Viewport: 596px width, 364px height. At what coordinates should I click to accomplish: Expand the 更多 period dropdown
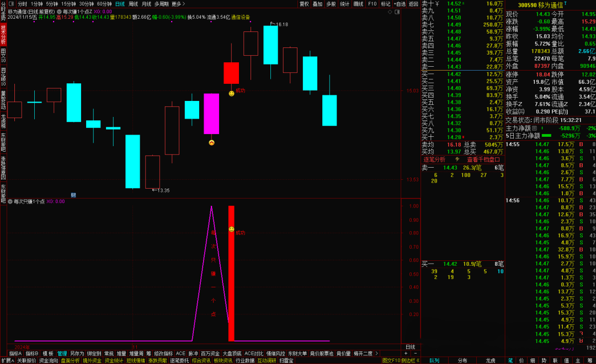(177, 4)
